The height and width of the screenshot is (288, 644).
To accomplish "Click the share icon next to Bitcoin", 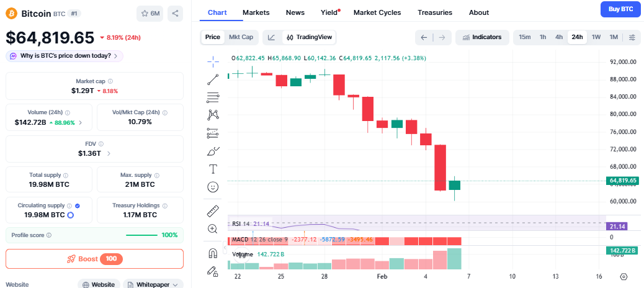I will coord(176,13).
